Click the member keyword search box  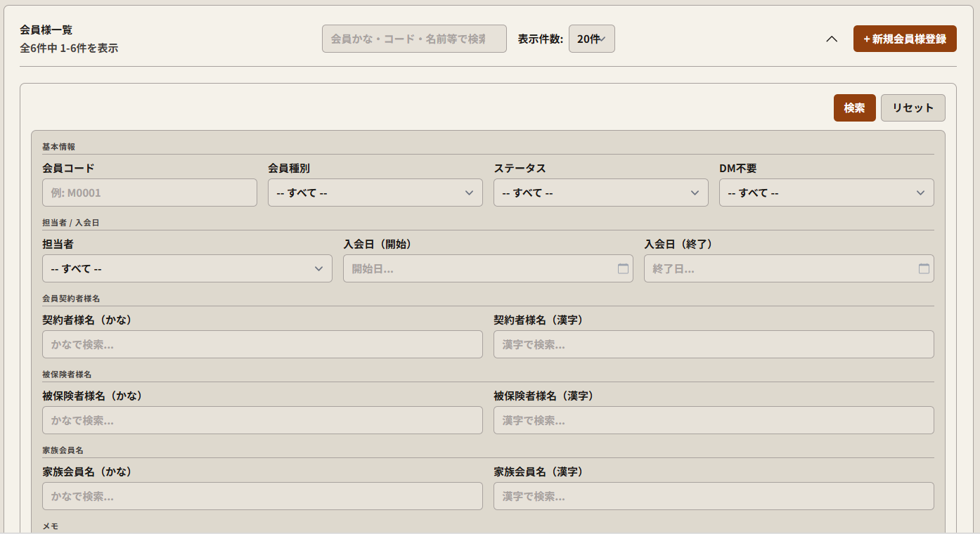(x=414, y=38)
